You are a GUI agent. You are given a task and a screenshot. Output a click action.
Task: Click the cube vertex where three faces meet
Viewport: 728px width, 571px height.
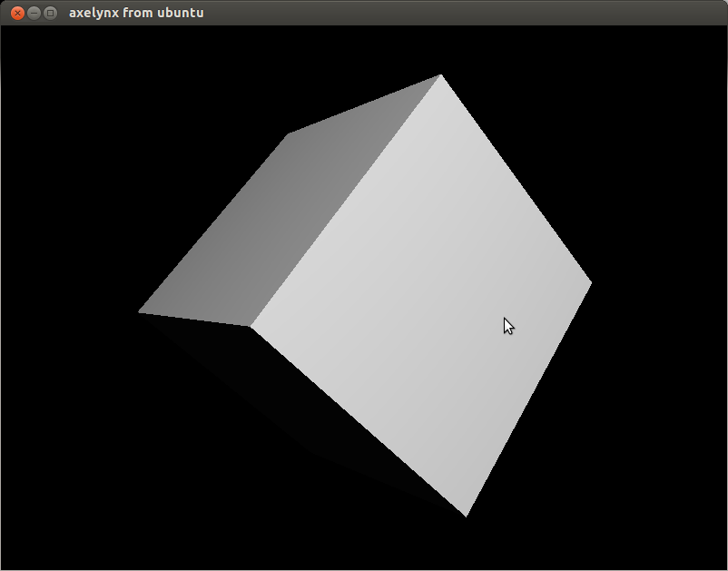tap(251, 326)
